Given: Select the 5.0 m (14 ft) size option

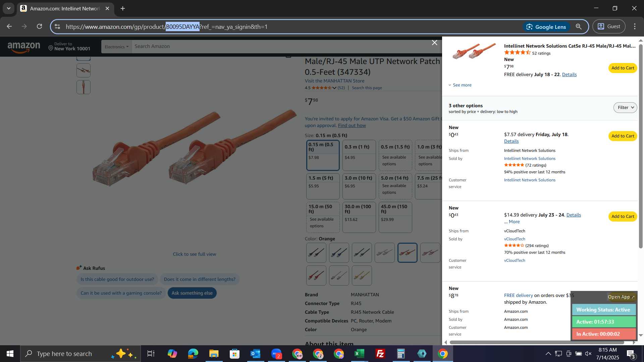Looking at the screenshot, I should coord(395,186).
